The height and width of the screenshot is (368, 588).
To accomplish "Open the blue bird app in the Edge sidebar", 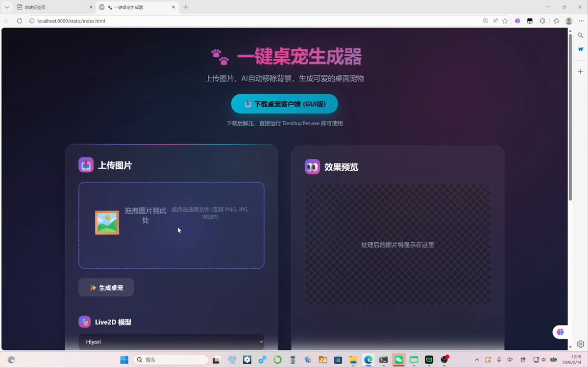I will pyautogui.click(x=581, y=49).
